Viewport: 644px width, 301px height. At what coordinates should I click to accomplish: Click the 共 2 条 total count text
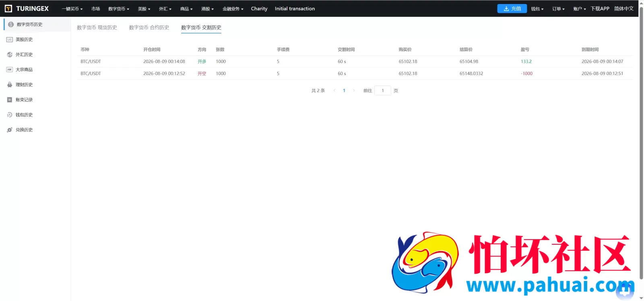[x=318, y=90]
